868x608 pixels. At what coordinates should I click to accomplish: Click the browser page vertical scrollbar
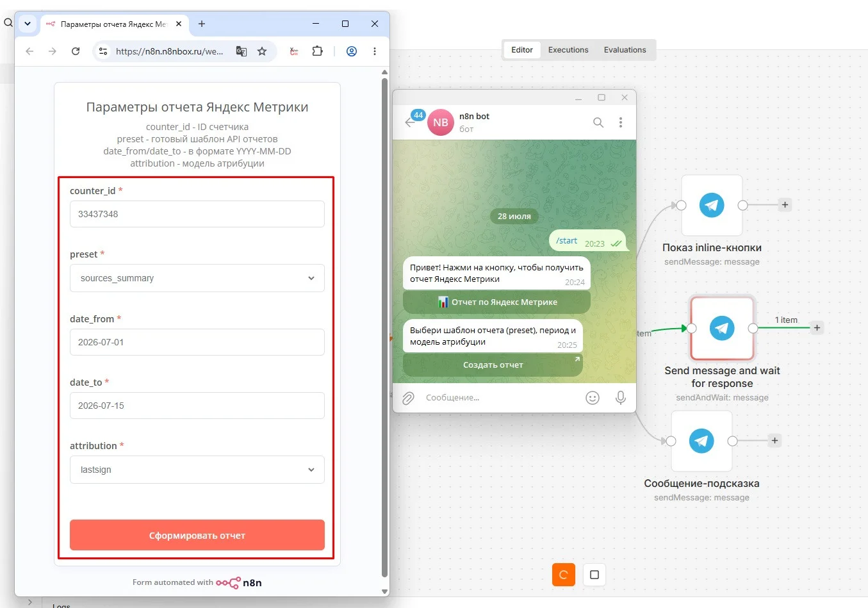384,327
